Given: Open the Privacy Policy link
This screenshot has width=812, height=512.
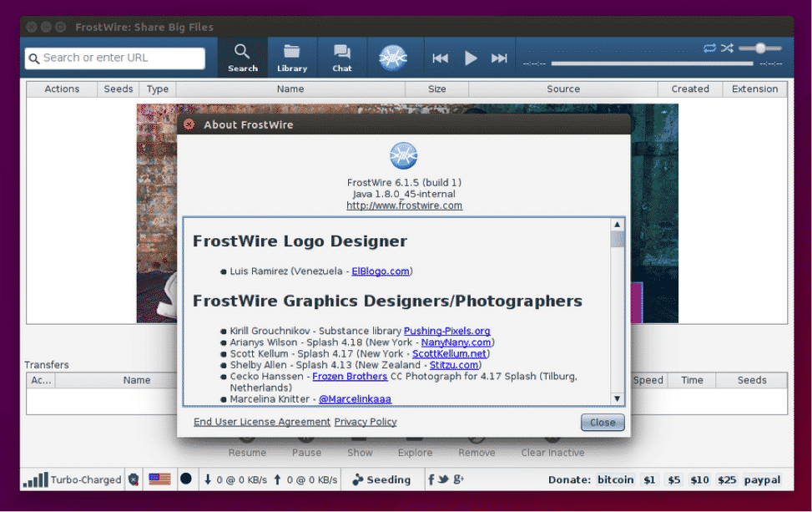Looking at the screenshot, I should tap(366, 422).
